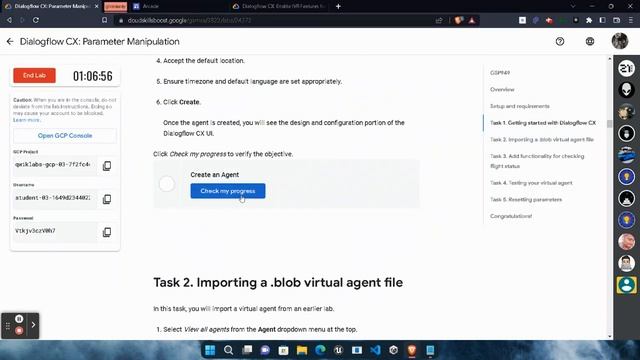Select the Dialogflow CX Parameter Manipulation tab
This screenshot has width=640, height=360.
(x=51, y=6)
